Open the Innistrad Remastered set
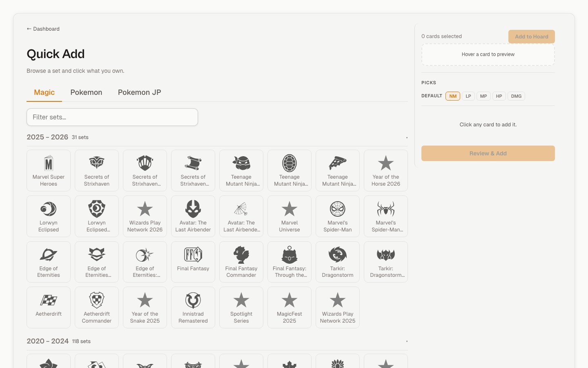588x368 pixels. [193, 307]
